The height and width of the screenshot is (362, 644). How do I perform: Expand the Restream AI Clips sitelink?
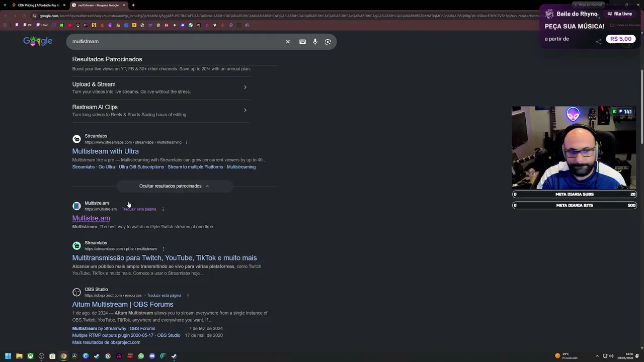coord(245,110)
